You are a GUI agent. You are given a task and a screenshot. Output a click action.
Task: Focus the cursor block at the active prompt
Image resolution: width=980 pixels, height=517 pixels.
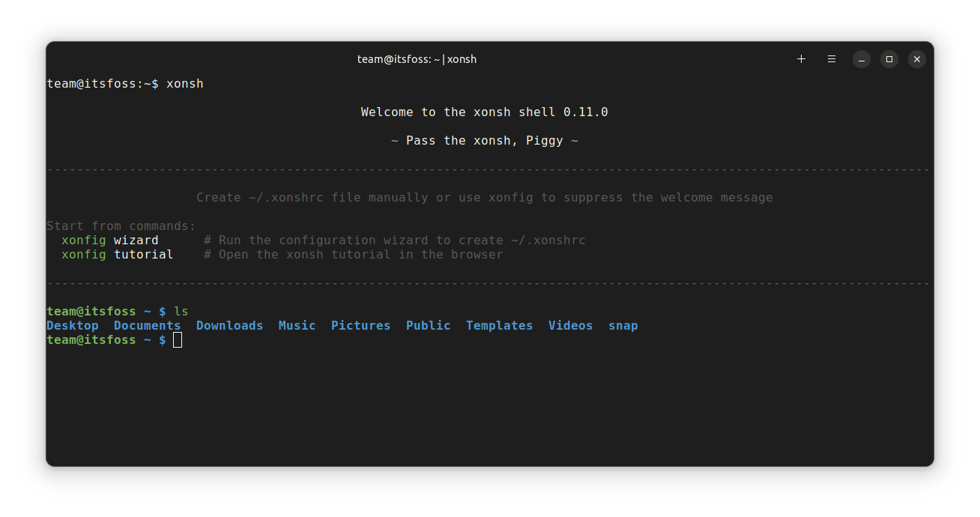[178, 340]
